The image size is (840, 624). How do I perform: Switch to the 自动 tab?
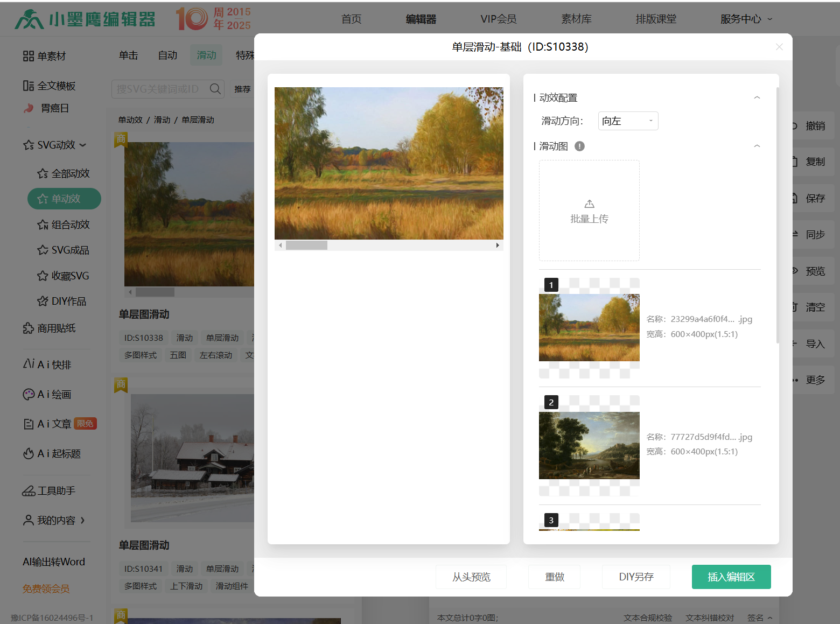click(167, 55)
